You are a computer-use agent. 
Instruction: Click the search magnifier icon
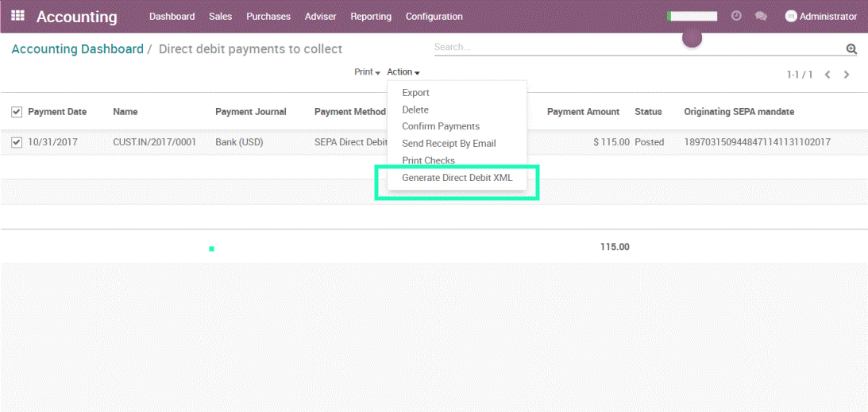pos(851,48)
